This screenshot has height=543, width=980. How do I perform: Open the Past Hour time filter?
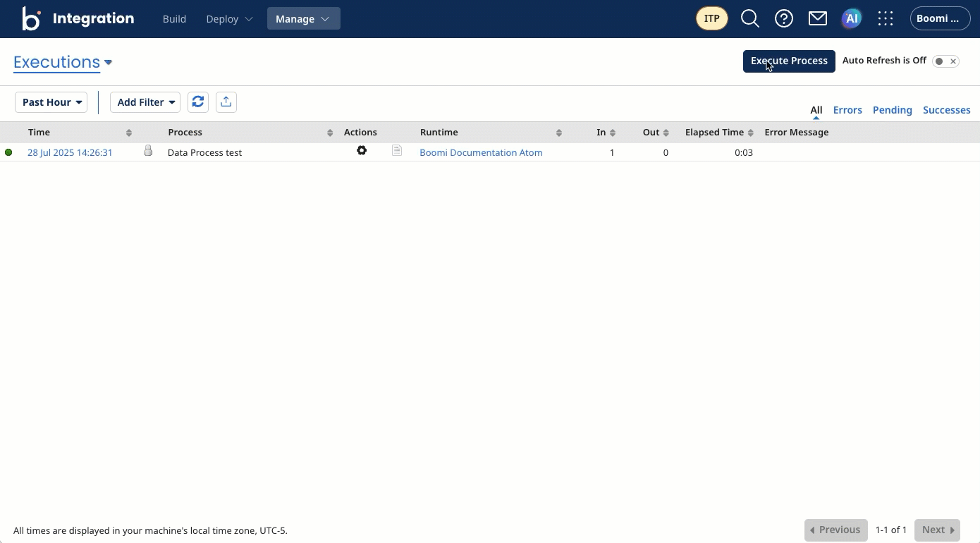51,102
